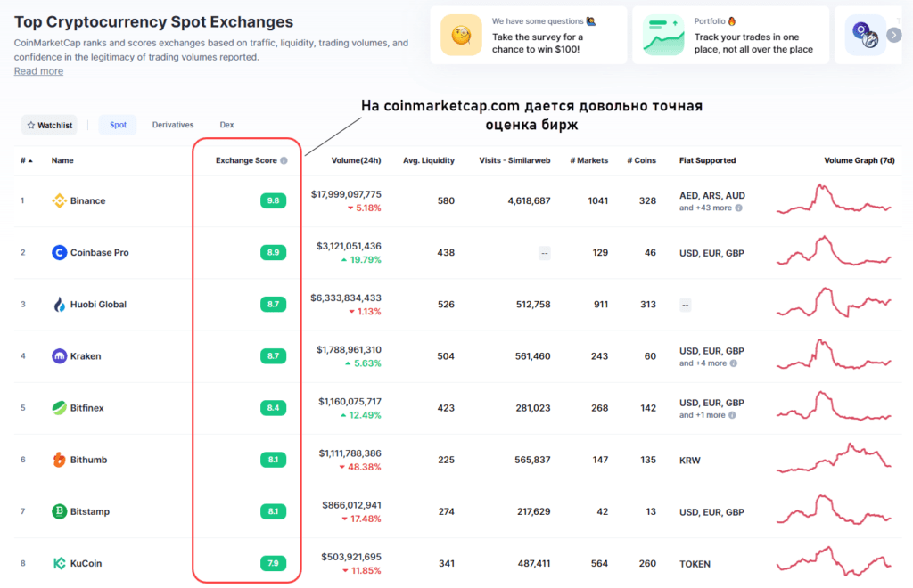Viewport: 913px width, 588px height.
Task: Switch to the Dex tab
Action: (x=226, y=125)
